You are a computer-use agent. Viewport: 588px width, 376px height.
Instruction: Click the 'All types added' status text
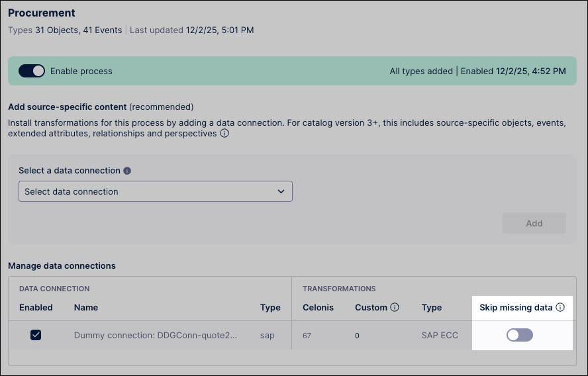420,71
